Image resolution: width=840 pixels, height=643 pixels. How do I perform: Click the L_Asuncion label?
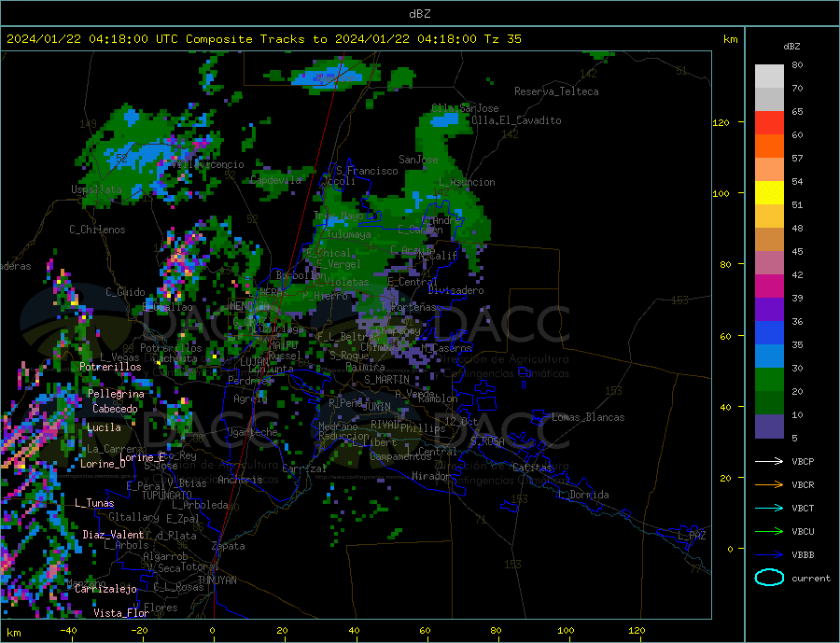click(x=468, y=182)
